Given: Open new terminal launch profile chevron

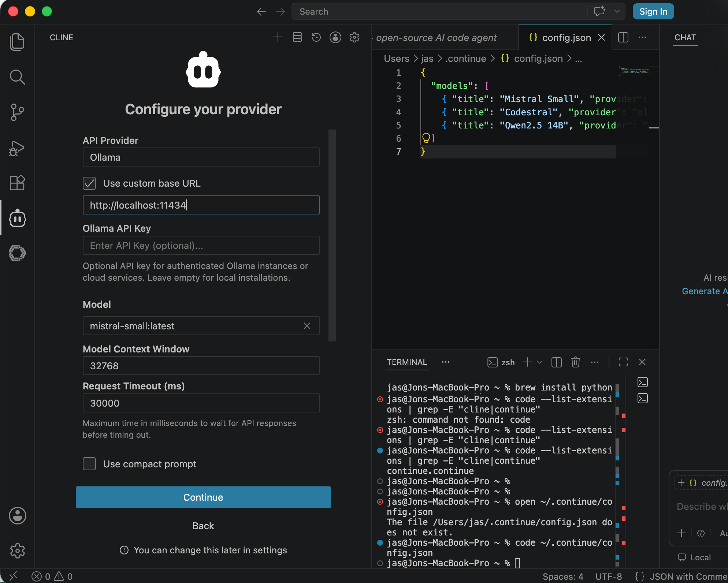Looking at the screenshot, I should pyautogui.click(x=540, y=362).
